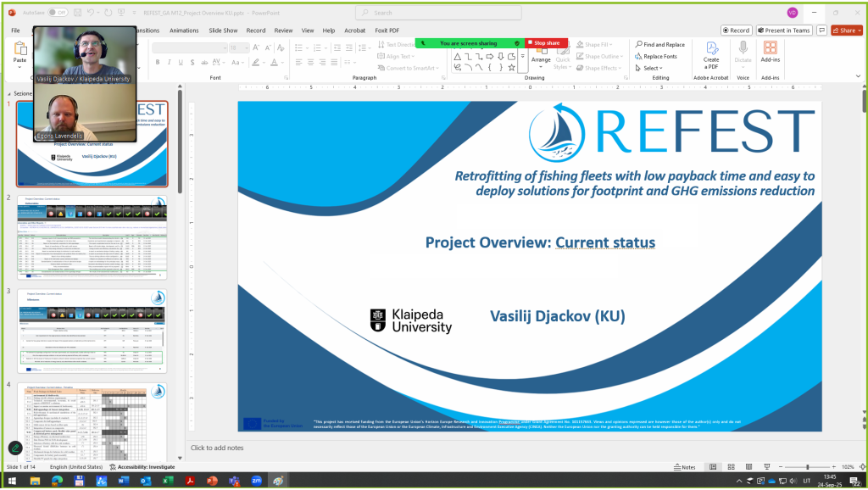Toggle Center paragraph alignment
The width and height of the screenshot is (868, 490).
point(310,63)
